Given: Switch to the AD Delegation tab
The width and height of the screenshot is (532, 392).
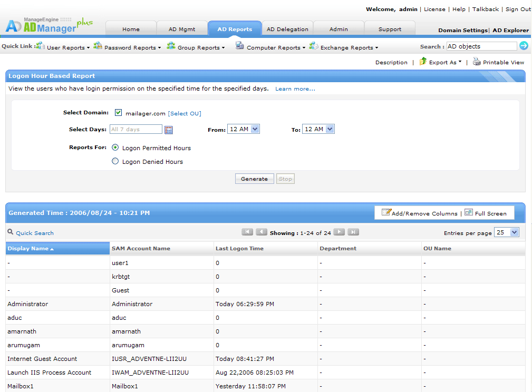Looking at the screenshot, I should pos(287,29).
